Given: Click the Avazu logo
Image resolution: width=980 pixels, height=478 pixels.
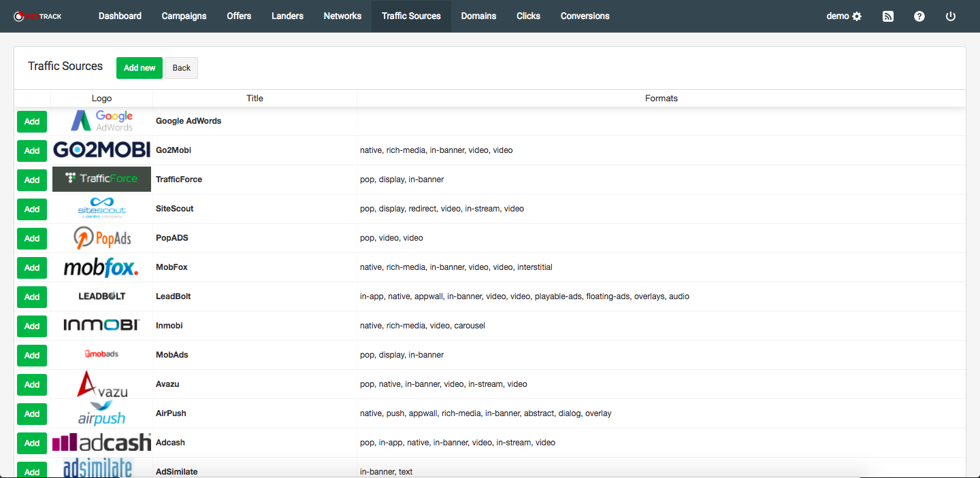Looking at the screenshot, I should pyautogui.click(x=101, y=384).
